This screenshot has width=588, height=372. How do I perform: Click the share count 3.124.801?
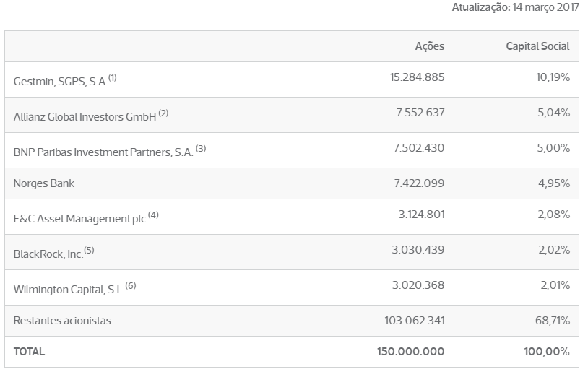[x=422, y=215]
